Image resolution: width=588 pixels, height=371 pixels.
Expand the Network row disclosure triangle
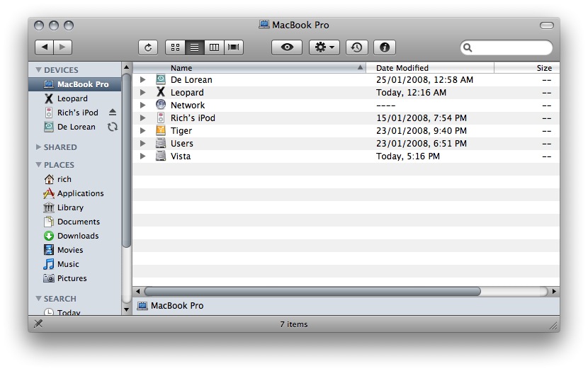click(142, 105)
